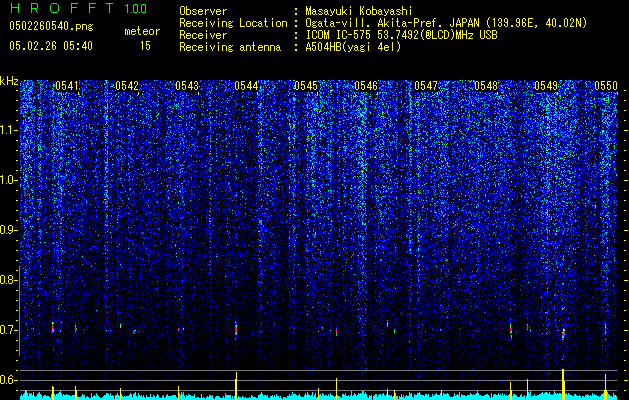Select the meteor count value 15
Screen dimensions: 629x400
pyautogui.click(x=145, y=46)
